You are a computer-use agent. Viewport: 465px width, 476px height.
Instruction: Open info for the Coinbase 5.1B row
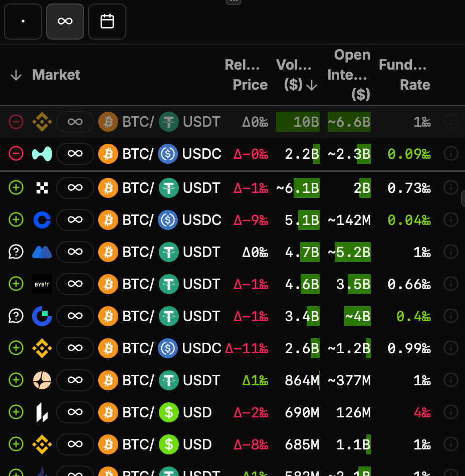[451, 220]
